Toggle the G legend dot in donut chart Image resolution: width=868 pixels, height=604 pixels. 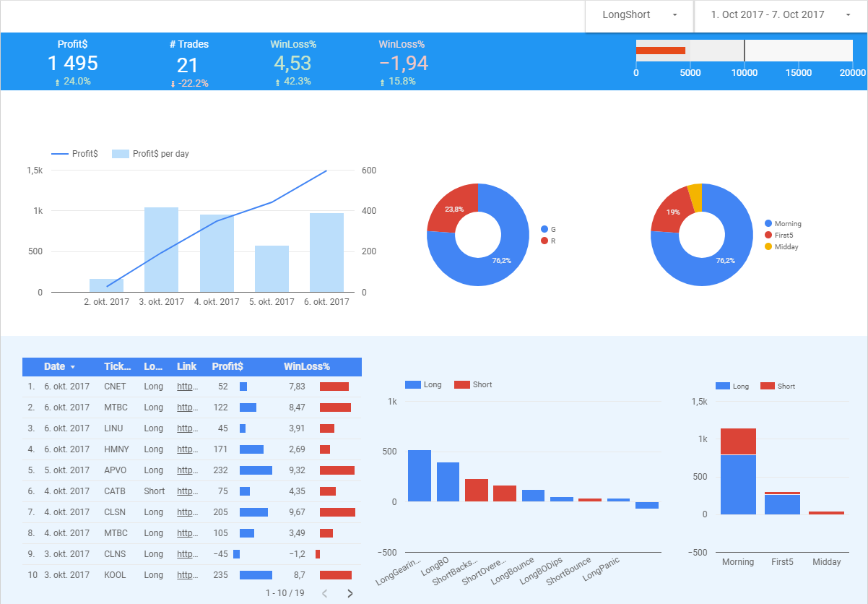point(544,229)
